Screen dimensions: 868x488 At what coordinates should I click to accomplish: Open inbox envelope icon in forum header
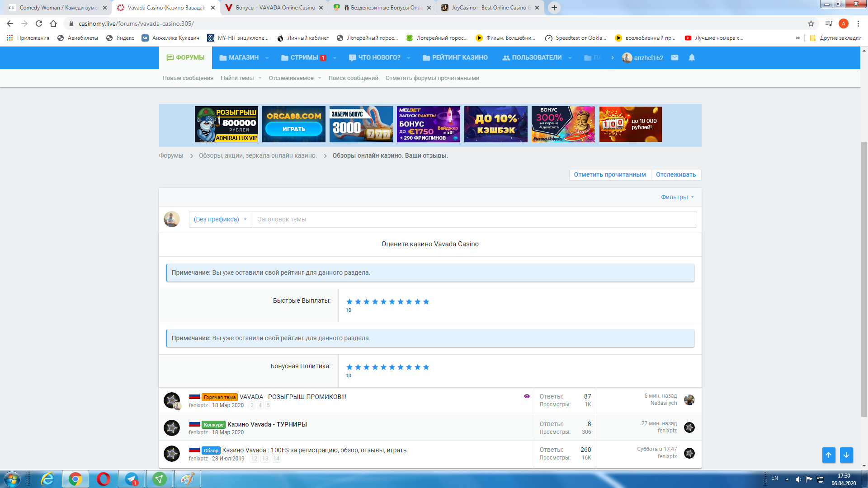click(x=675, y=57)
